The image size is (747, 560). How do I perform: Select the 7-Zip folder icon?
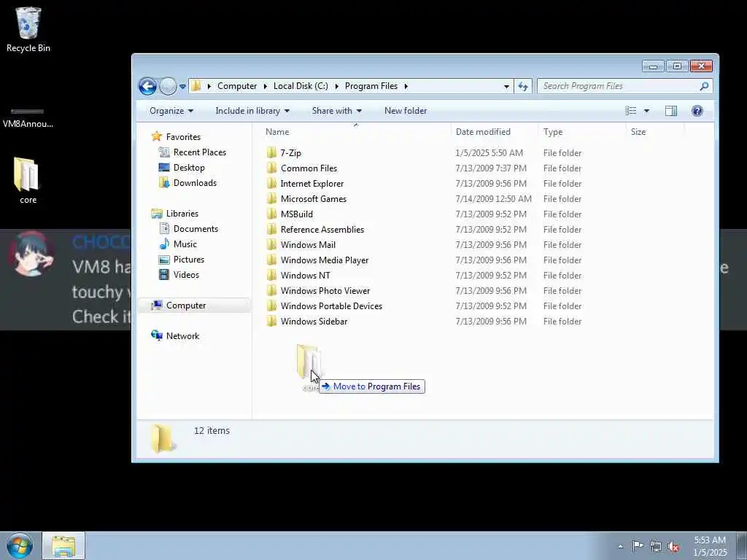(271, 153)
